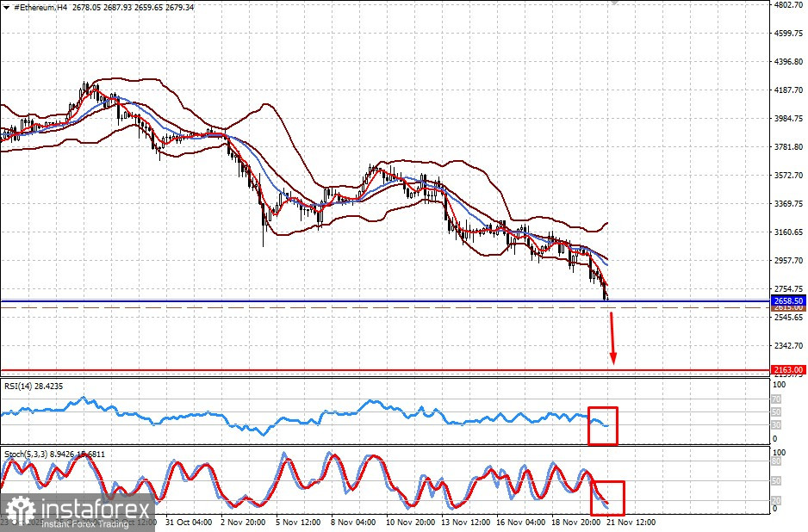Select the RSI(14) 28.4235 indicator label
This screenshot has width=808, height=532.
coord(34,386)
